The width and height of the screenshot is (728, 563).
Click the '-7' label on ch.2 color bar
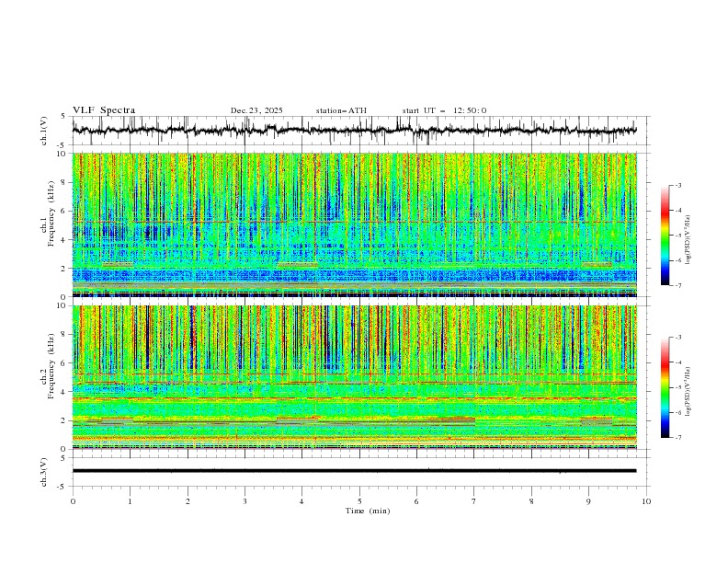[677, 438]
